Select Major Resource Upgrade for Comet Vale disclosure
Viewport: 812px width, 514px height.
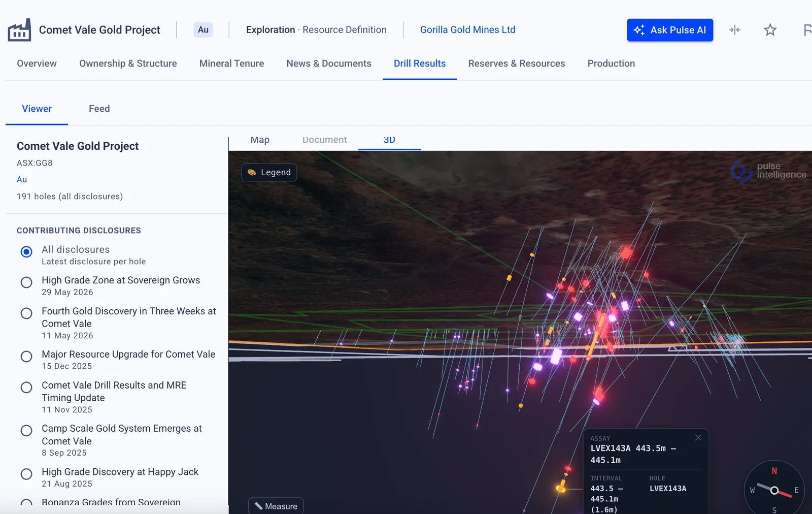[x=26, y=357]
